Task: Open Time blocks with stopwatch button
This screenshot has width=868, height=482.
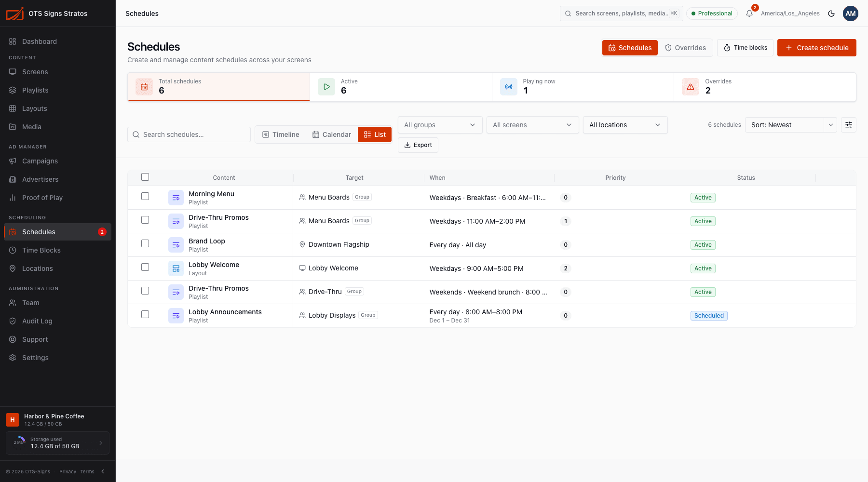Action: pos(746,48)
